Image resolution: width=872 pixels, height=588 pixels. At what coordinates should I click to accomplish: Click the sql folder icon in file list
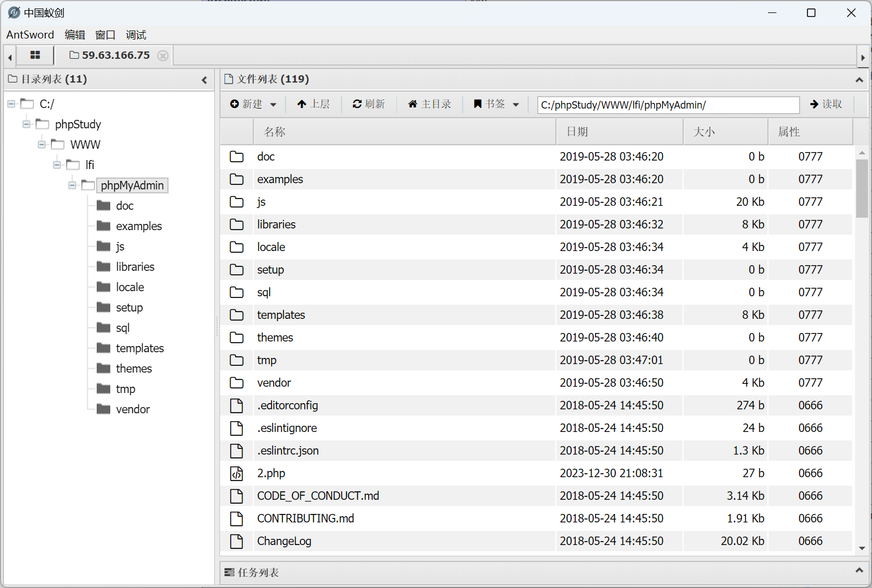[x=236, y=292]
